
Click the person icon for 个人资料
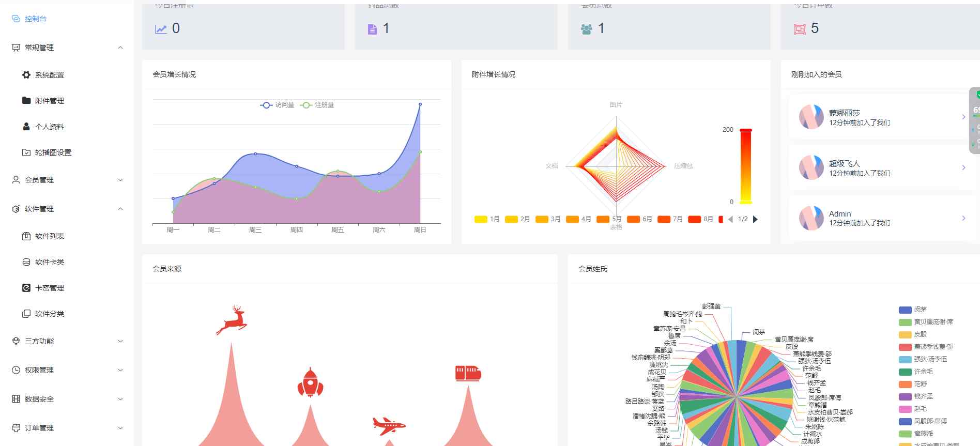pos(26,126)
